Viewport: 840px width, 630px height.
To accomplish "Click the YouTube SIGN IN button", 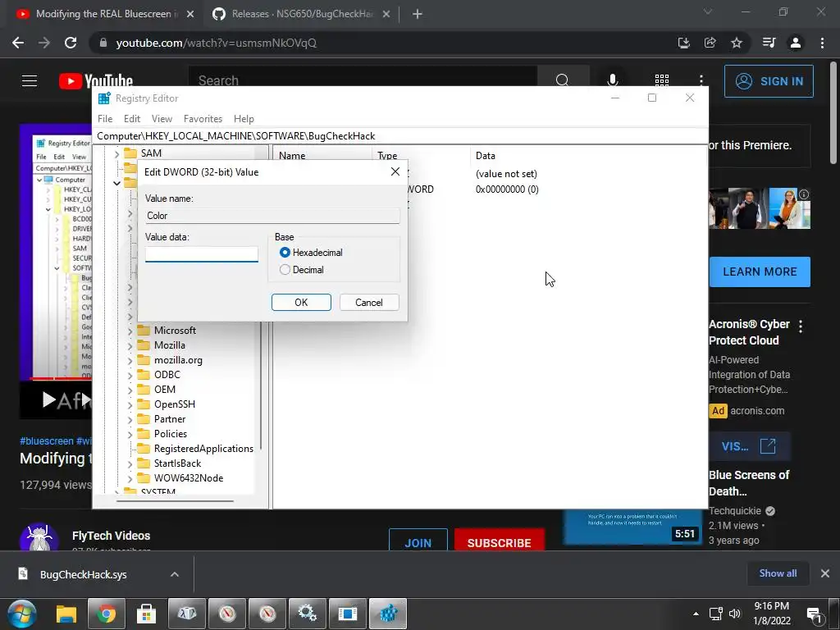I will click(x=769, y=81).
